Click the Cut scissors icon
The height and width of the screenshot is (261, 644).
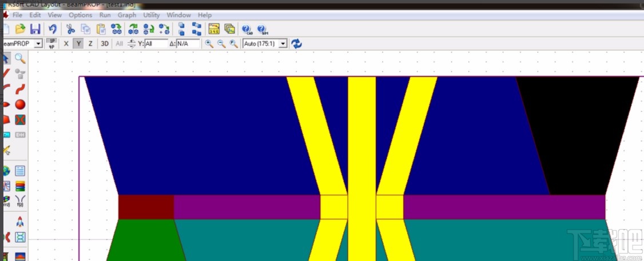click(70, 29)
